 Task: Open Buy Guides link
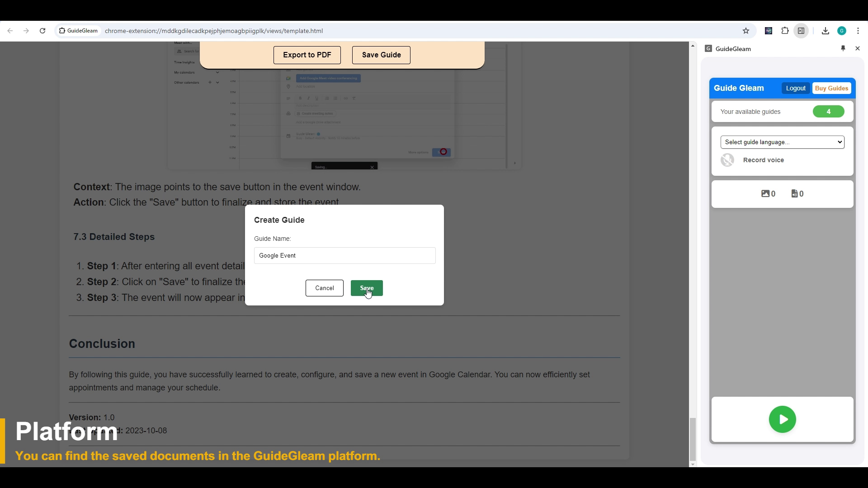coord(831,88)
